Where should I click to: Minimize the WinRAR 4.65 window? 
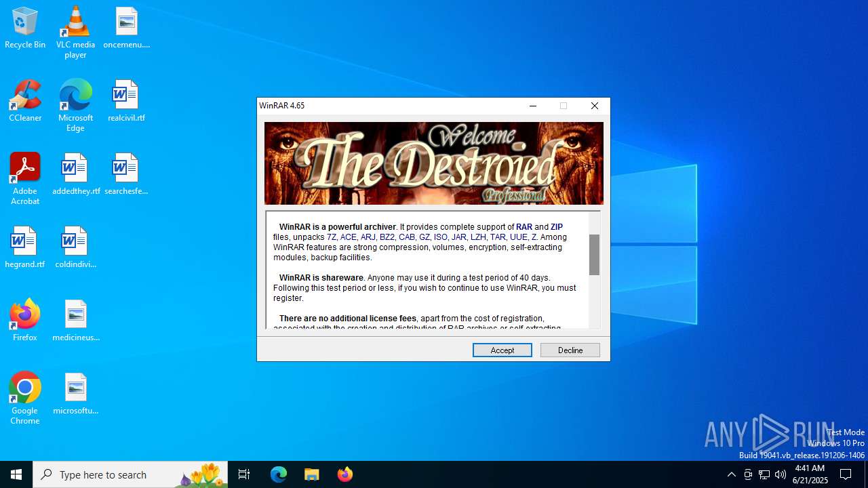533,106
